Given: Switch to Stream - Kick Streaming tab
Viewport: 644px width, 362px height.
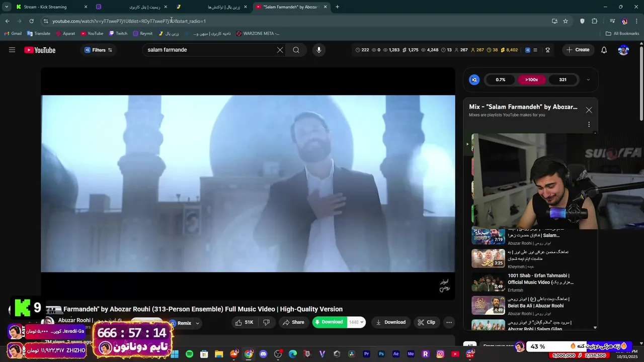Looking at the screenshot, I should [x=50, y=7].
